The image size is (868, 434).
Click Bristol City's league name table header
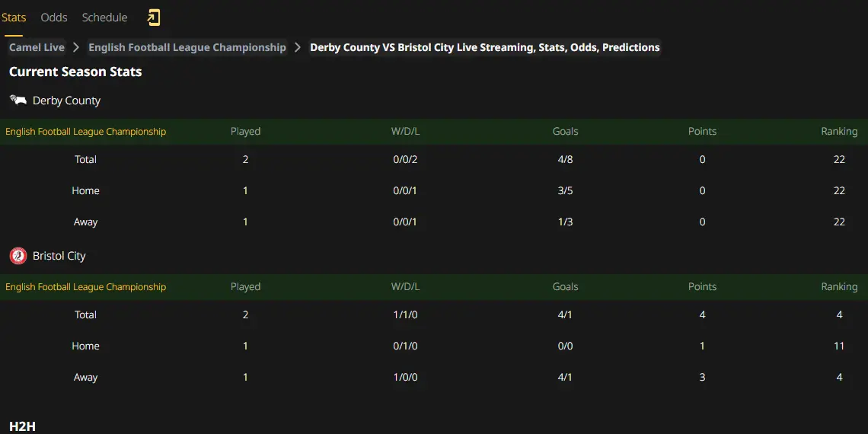(86, 287)
